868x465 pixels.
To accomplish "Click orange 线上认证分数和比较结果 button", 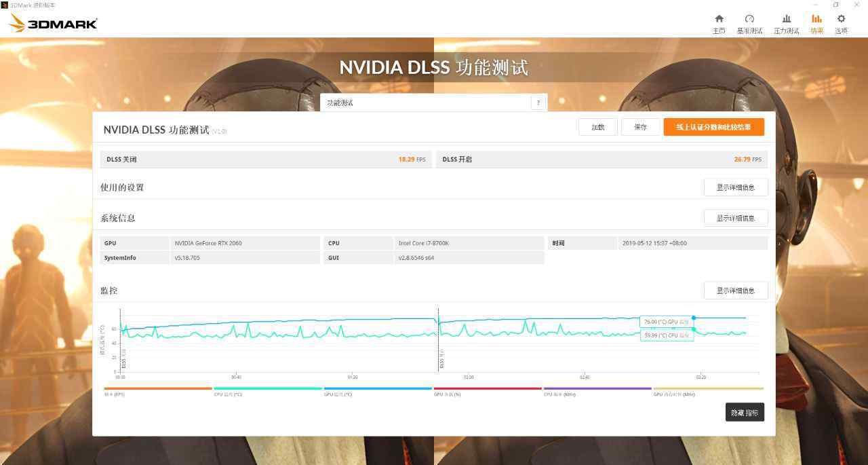I will pyautogui.click(x=713, y=127).
